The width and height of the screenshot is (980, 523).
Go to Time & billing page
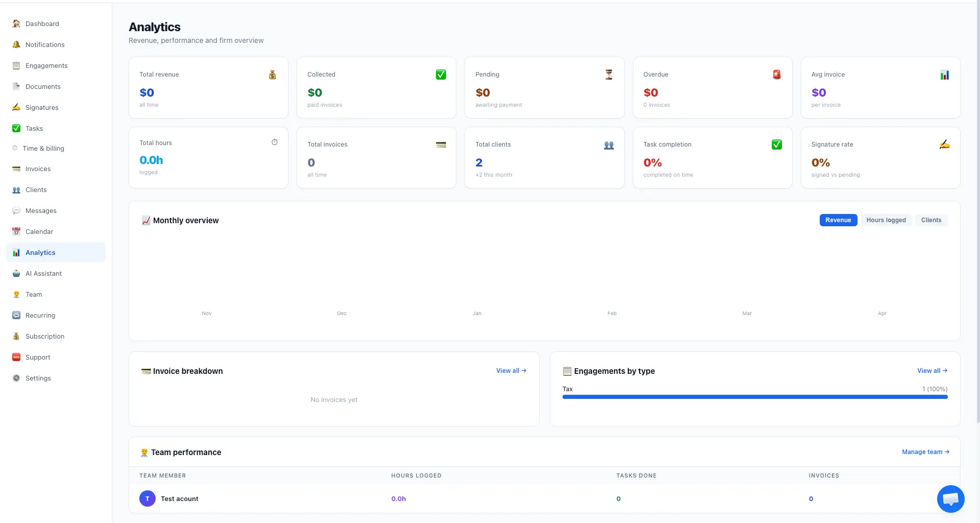43,148
